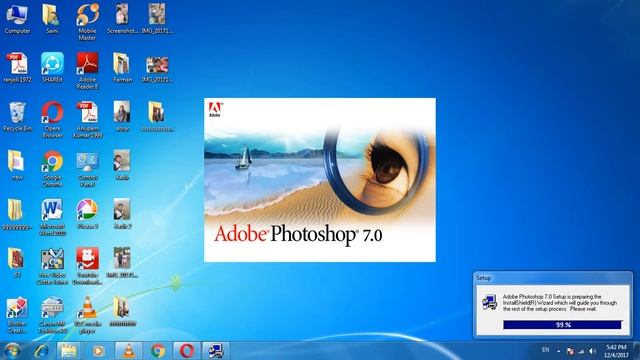Open the Control Panel desktop shortcut
Viewport: 640px width, 360px height.
tap(87, 169)
